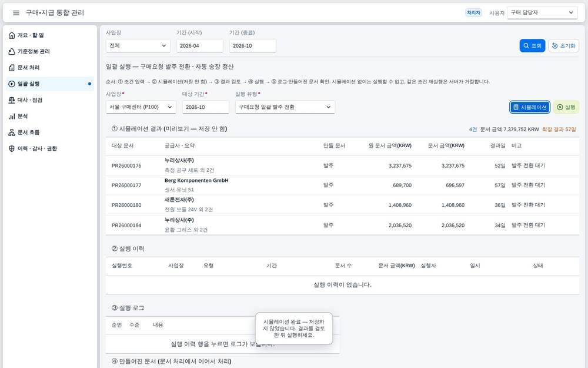Click the 3,237,675 original amount cell
This screenshot has height=368, width=588.
[400, 165]
